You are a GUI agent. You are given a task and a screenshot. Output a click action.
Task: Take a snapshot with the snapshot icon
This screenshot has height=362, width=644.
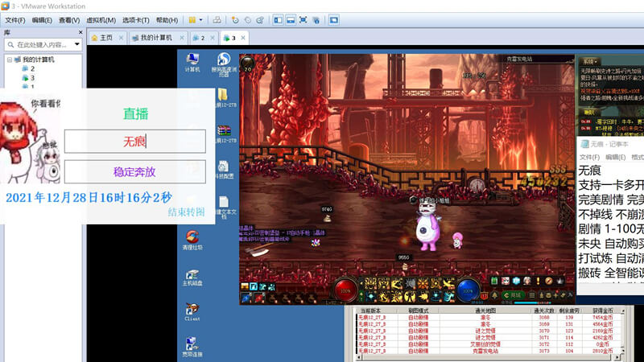pyautogui.click(x=235, y=19)
